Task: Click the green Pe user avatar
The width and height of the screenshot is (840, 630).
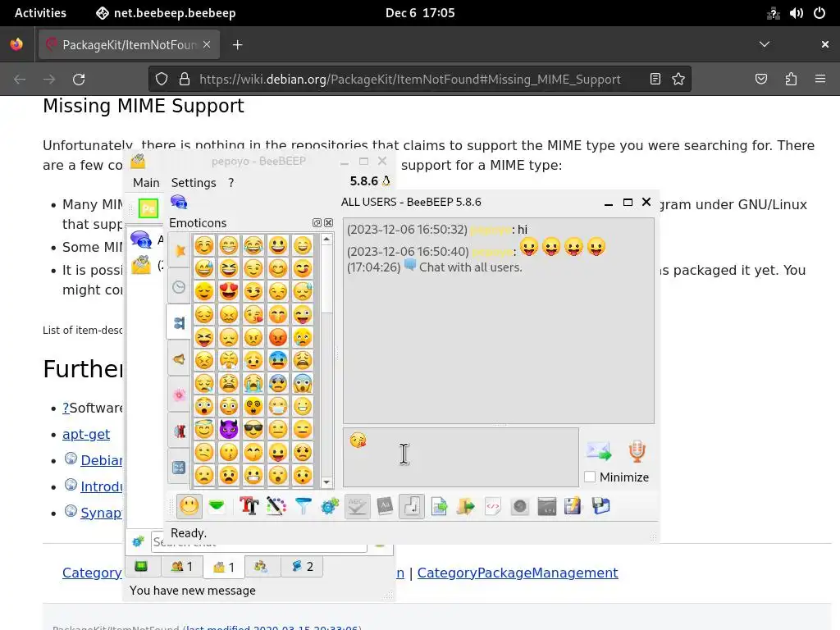Action: point(148,208)
